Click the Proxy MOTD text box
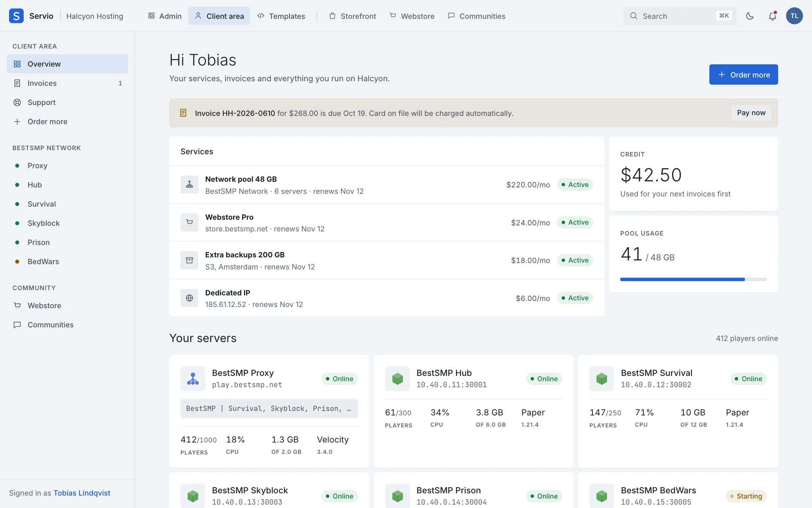The image size is (812, 508). point(269,409)
